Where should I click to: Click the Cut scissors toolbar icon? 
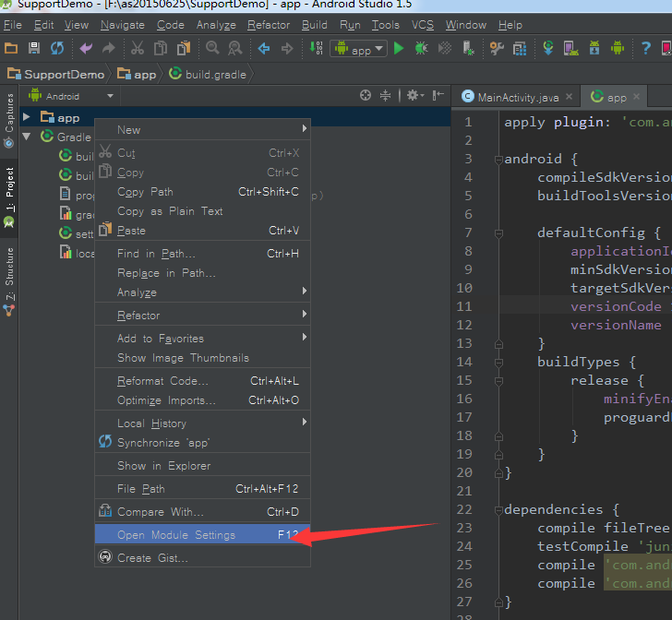tap(138, 49)
